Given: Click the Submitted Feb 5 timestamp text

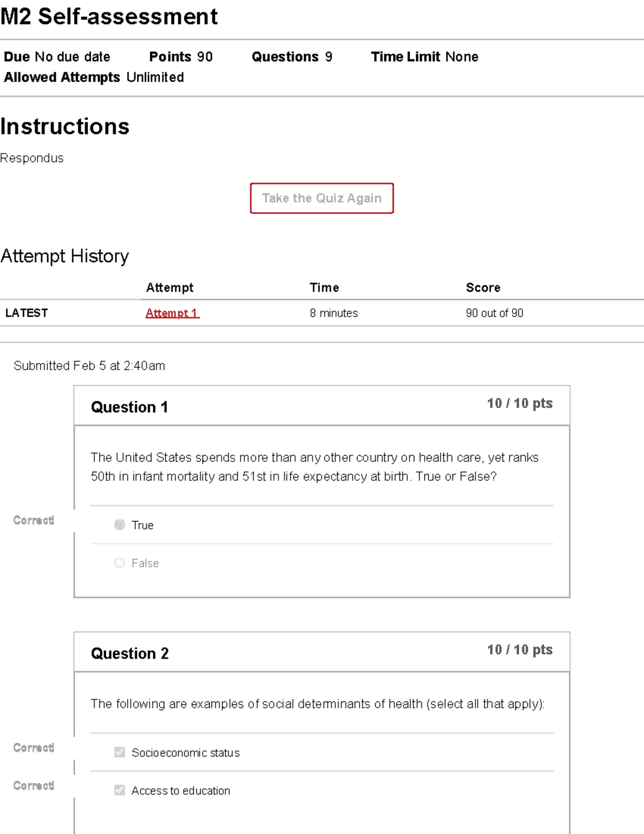Looking at the screenshot, I should click(x=89, y=366).
